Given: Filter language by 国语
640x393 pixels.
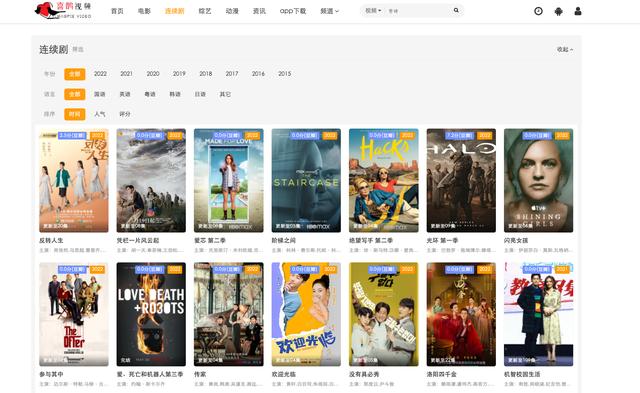Looking at the screenshot, I should coord(100,94).
